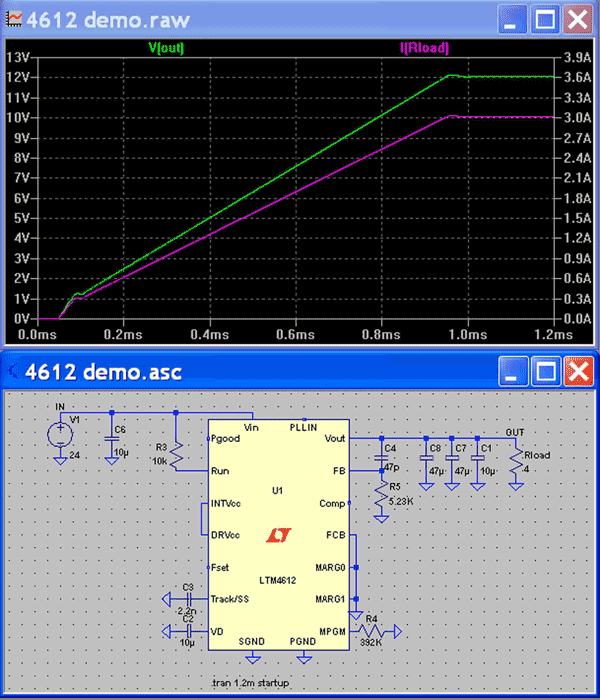
Task: Click the Comp pin label
Action: point(332,504)
